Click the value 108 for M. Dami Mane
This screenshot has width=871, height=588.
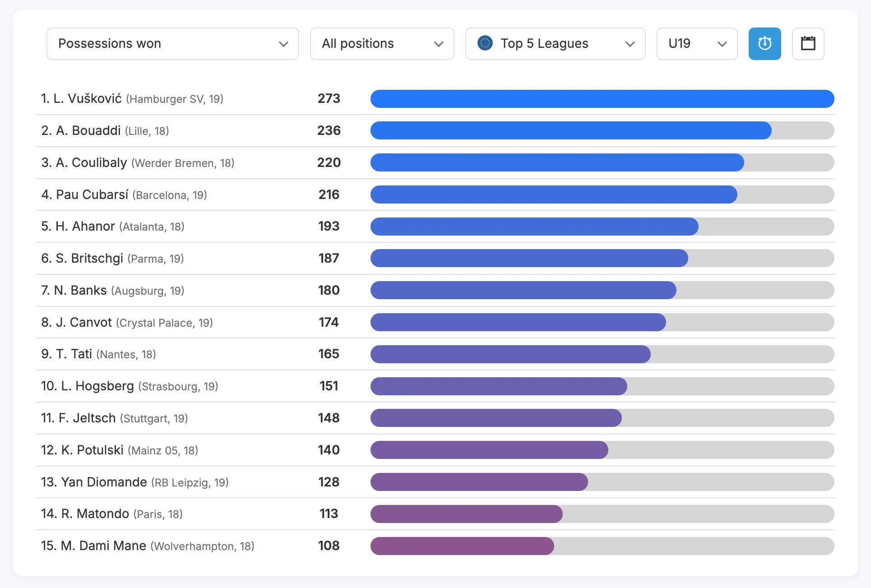click(x=329, y=546)
